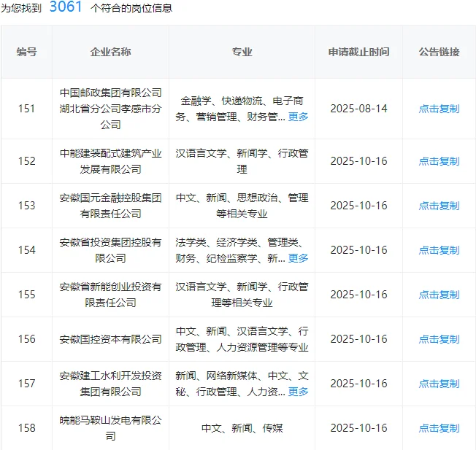Click company 安徽省投资集团控股有限公司
476x450 pixels.
tap(110, 250)
